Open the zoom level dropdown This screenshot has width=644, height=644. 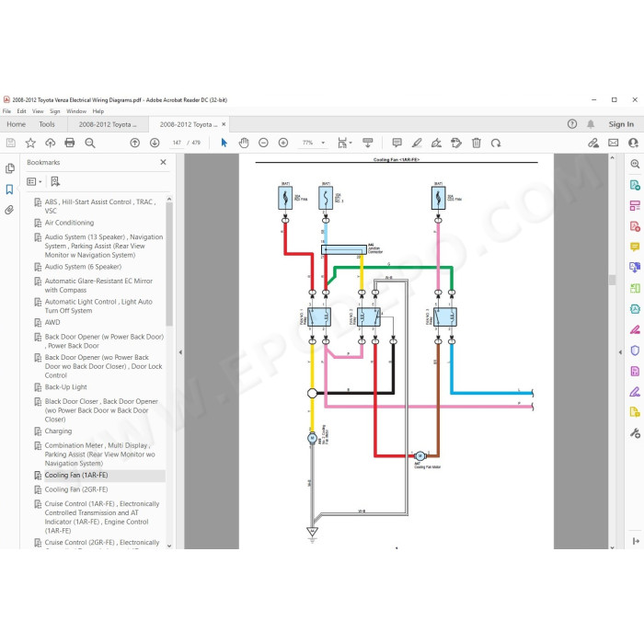323,143
